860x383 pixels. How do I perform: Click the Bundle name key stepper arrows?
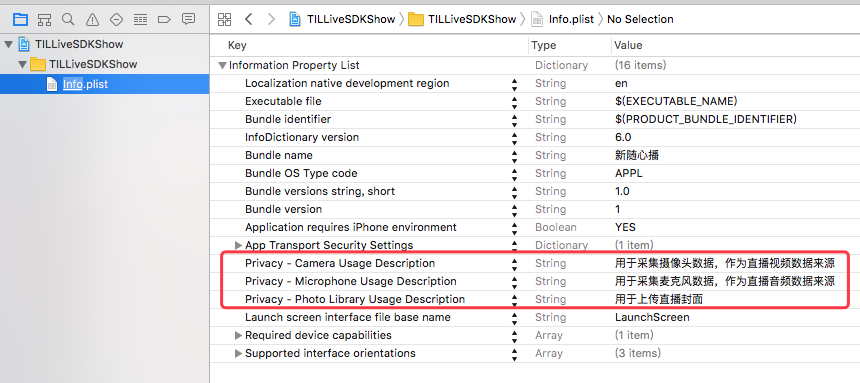(514, 156)
